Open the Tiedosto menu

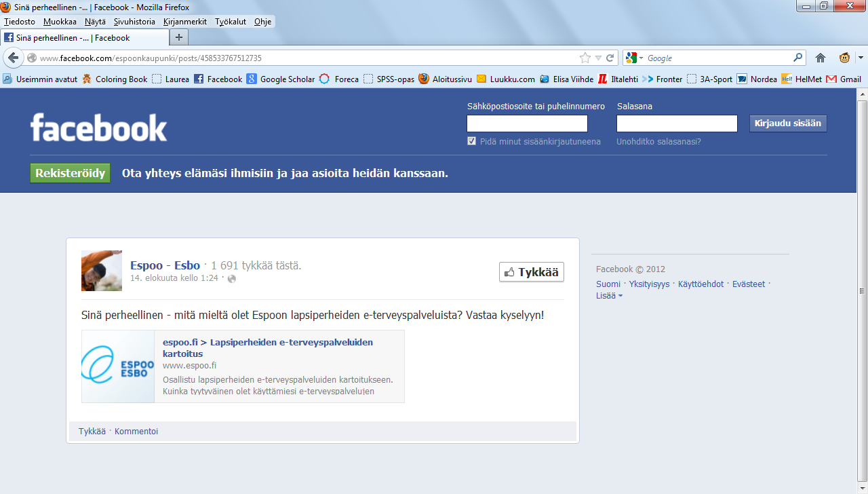tap(20, 22)
